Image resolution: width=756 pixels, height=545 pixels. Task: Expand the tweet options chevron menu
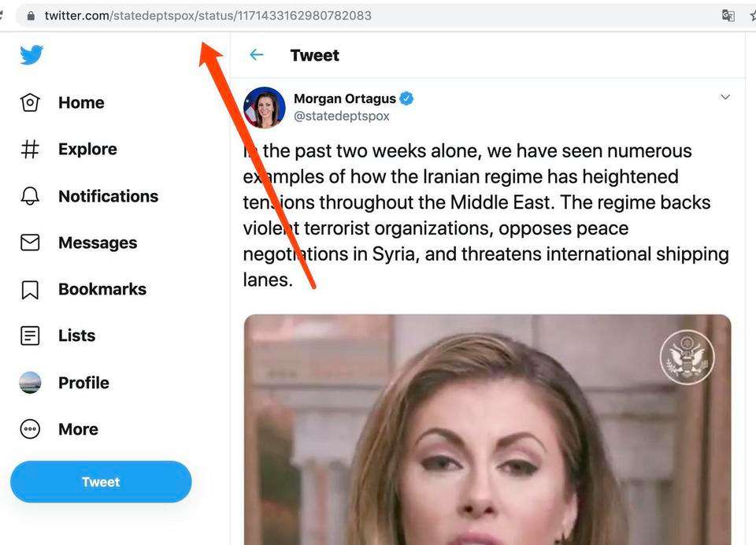coord(725,97)
